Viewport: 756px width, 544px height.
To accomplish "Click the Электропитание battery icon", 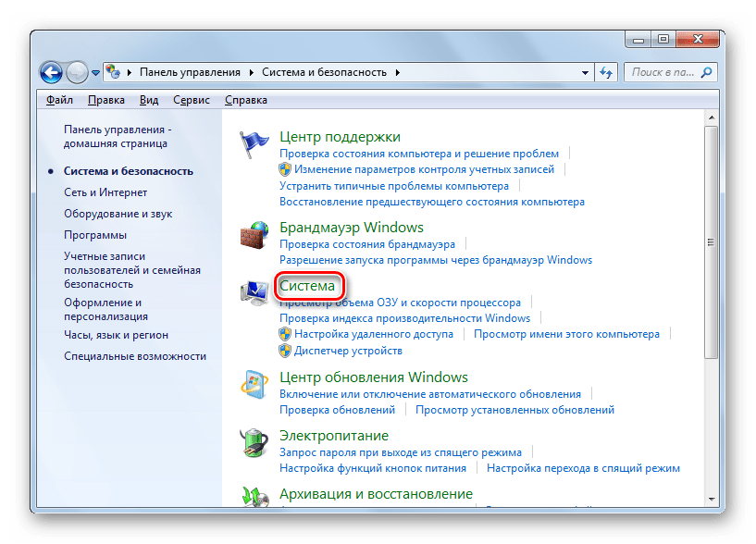I will click(x=254, y=443).
